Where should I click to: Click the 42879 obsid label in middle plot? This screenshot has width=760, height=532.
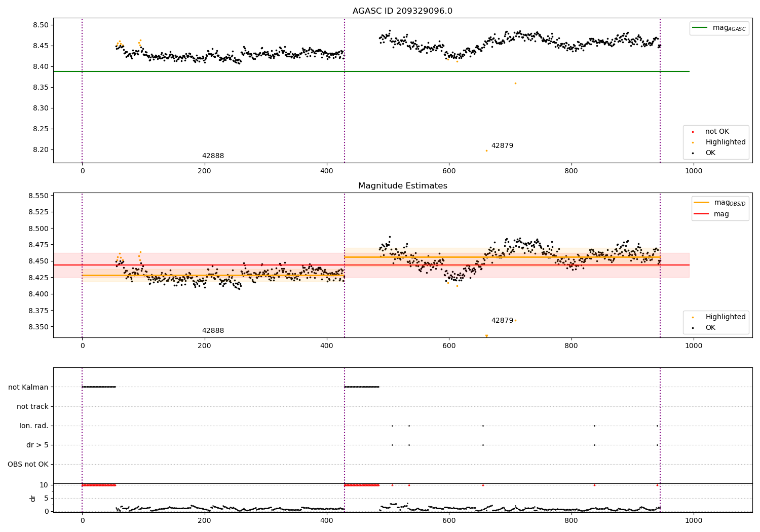[x=502, y=321]
